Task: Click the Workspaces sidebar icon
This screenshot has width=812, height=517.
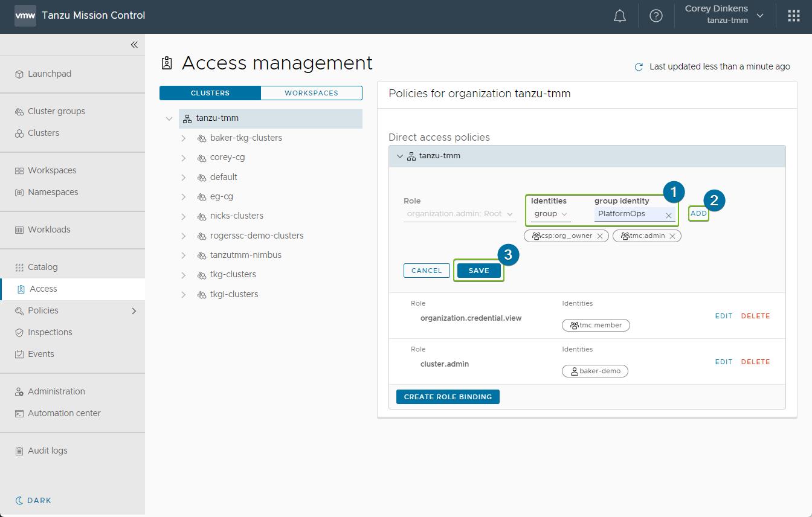Action: coord(19,171)
